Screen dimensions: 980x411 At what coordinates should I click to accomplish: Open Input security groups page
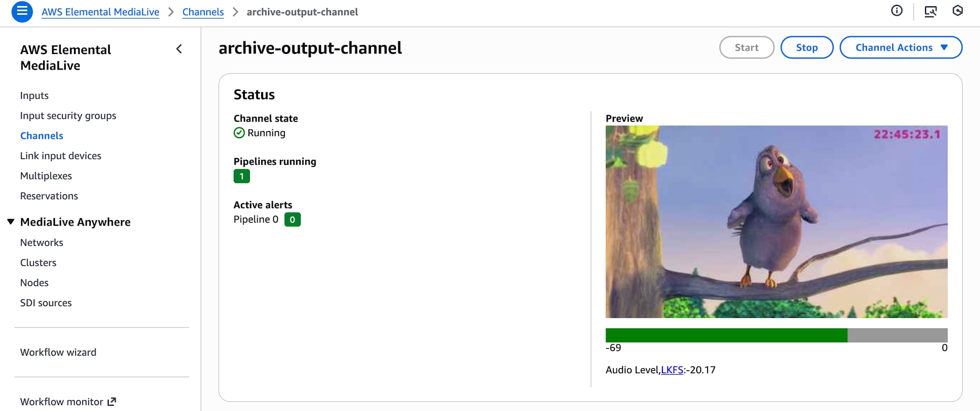[68, 116]
